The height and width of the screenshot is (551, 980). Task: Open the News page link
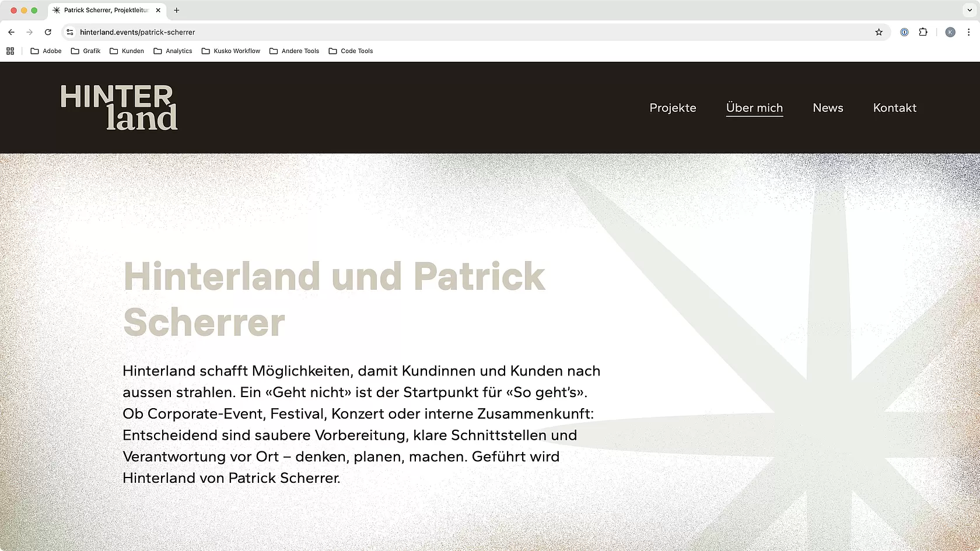pyautogui.click(x=828, y=108)
